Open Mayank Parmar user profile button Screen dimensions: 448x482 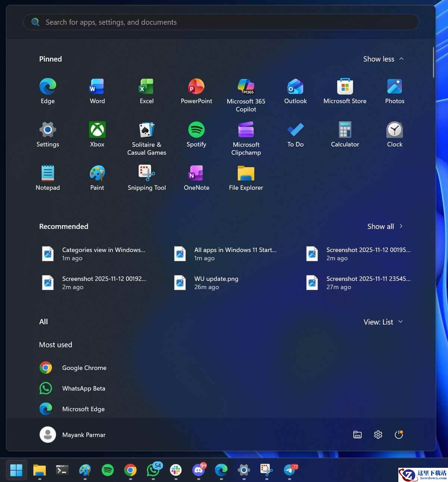pos(73,435)
